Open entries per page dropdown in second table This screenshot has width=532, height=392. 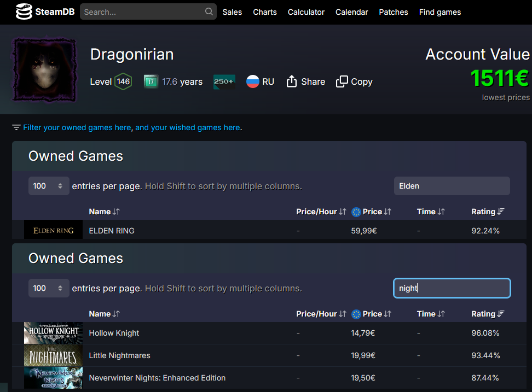coord(49,288)
